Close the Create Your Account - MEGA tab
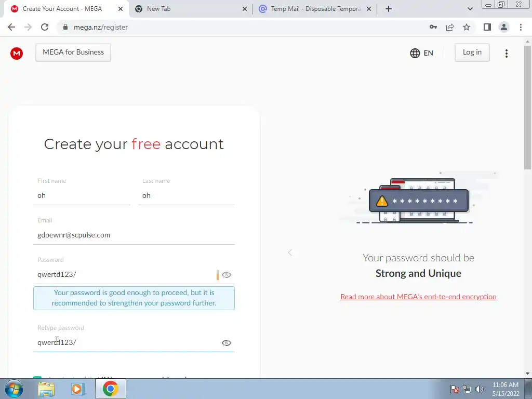This screenshot has height=399, width=532. pos(121,9)
